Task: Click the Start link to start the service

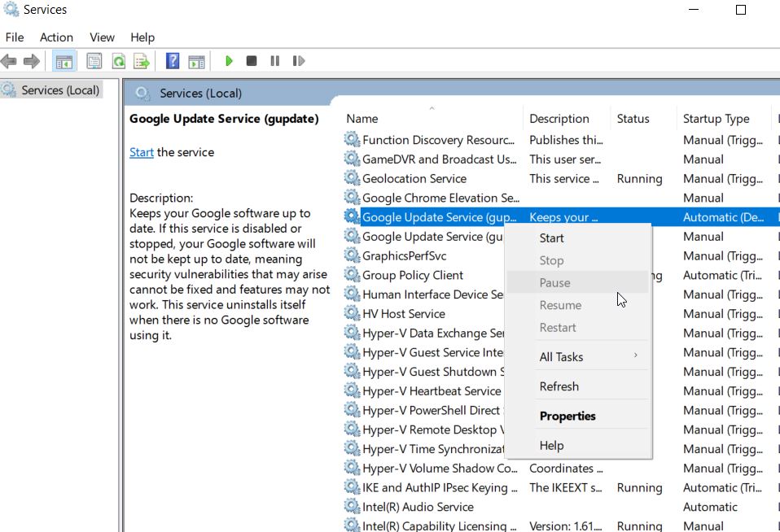Action: (142, 152)
